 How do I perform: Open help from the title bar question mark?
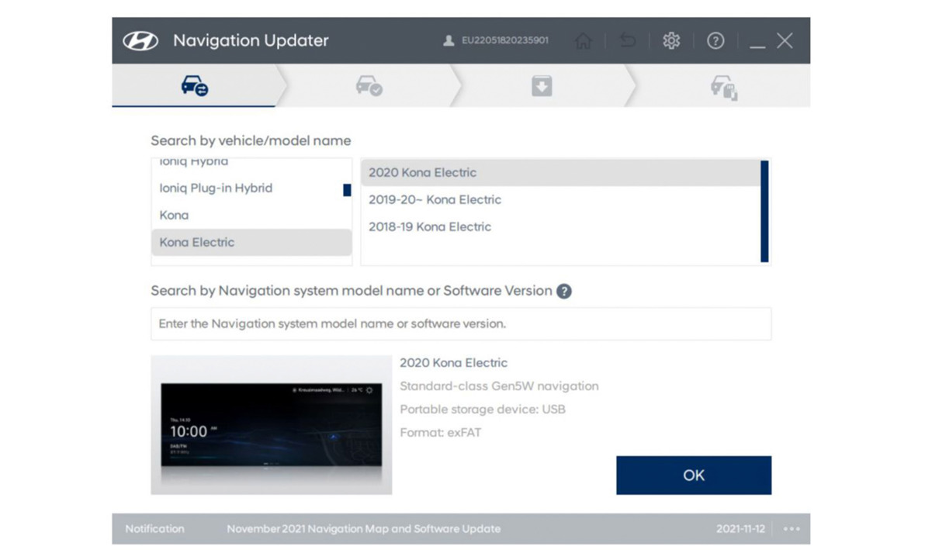pos(715,40)
